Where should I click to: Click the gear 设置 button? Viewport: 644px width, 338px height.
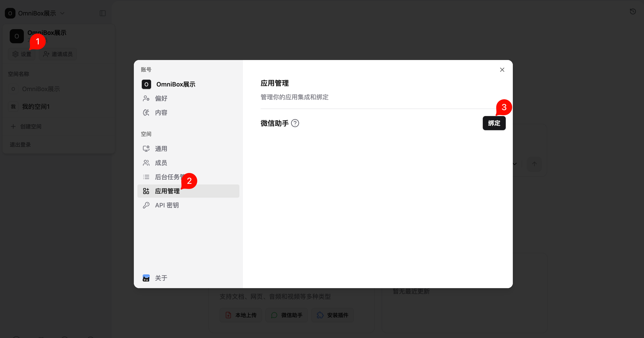pyautogui.click(x=22, y=54)
